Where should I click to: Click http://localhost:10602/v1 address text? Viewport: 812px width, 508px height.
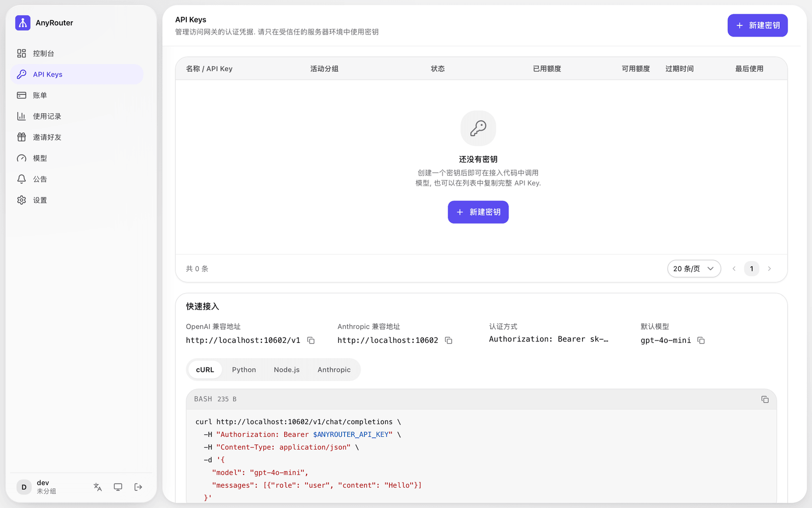coord(243,340)
